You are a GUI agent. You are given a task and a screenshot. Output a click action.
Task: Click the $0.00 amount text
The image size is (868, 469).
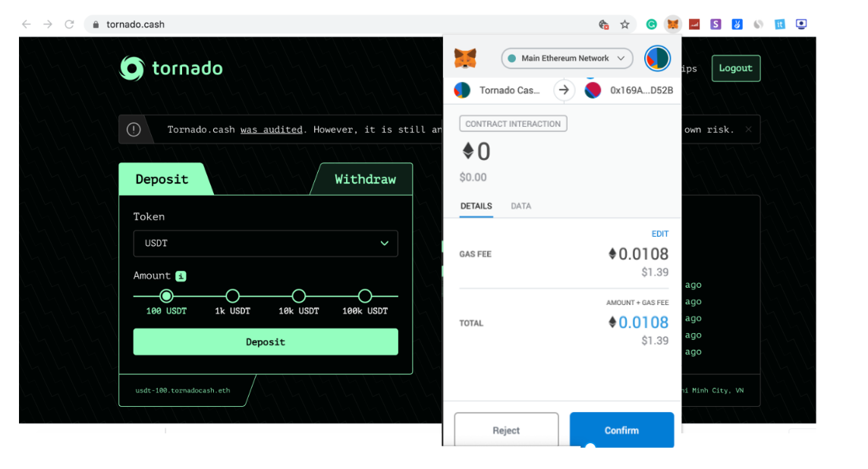pyautogui.click(x=473, y=177)
